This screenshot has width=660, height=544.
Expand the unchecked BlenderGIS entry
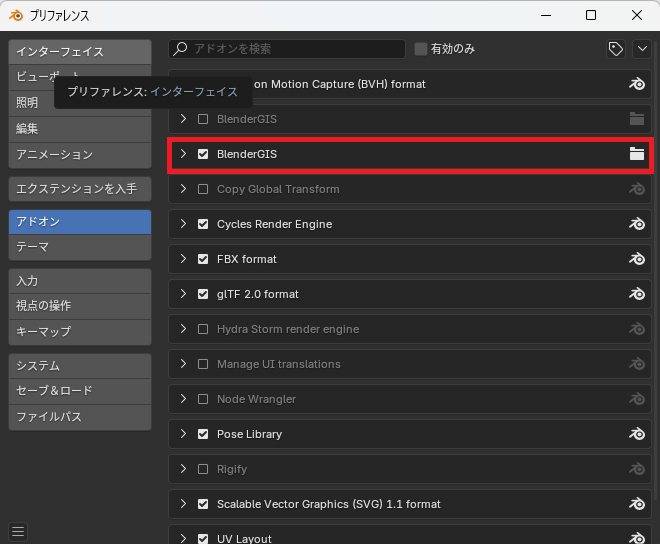point(183,119)
